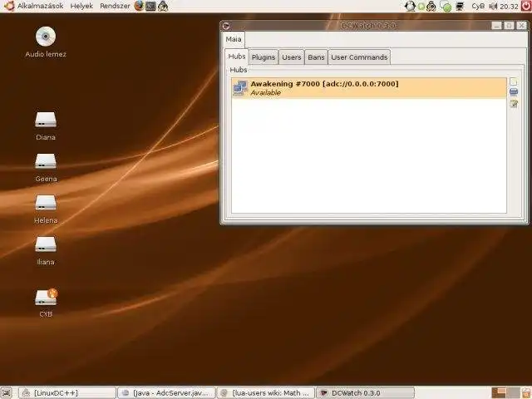This screenshot has width=532, height=399.
Task: Launch Firefox from the top panel
Action: click(139, 6)
